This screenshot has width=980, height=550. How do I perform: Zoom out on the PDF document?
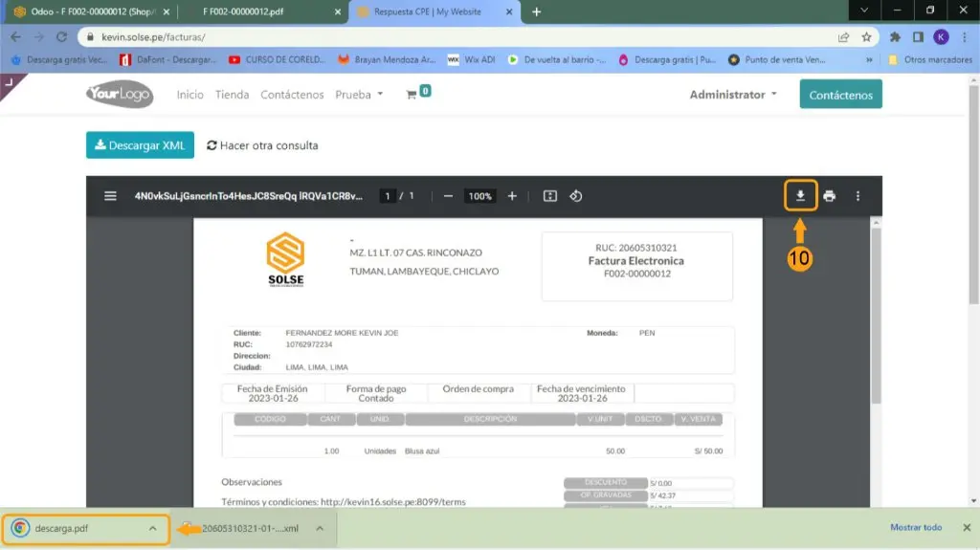[x=448, y=196]
